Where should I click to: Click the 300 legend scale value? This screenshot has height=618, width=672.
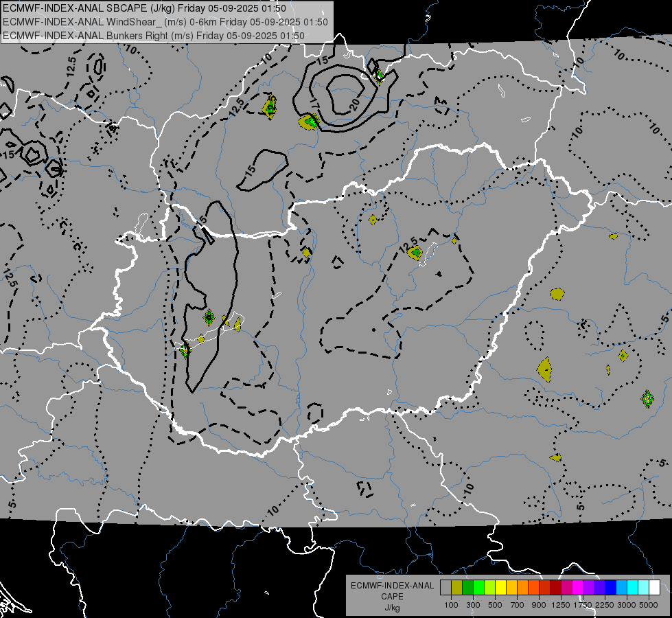(473, 605)
